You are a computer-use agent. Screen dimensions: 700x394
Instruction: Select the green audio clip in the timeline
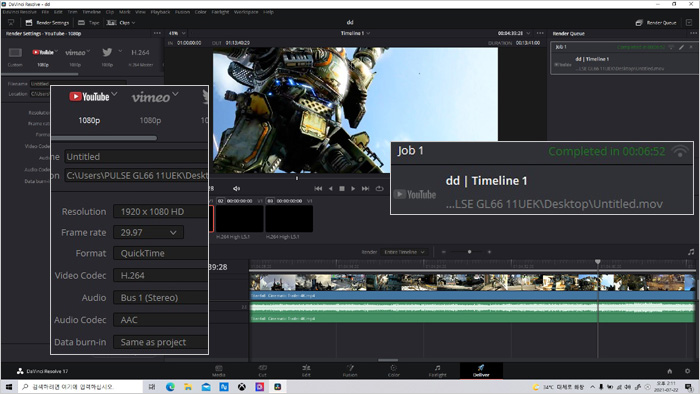[x=472, y=312]
